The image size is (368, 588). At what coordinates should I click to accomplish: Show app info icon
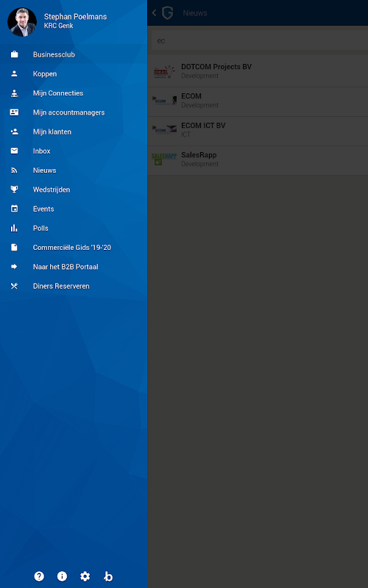coord(62,576)
